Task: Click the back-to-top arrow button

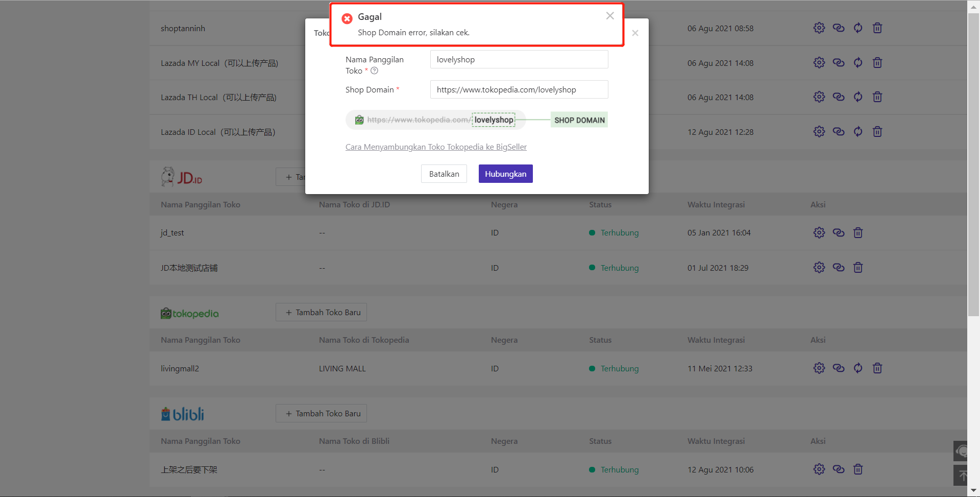Action: click(962, 476)
